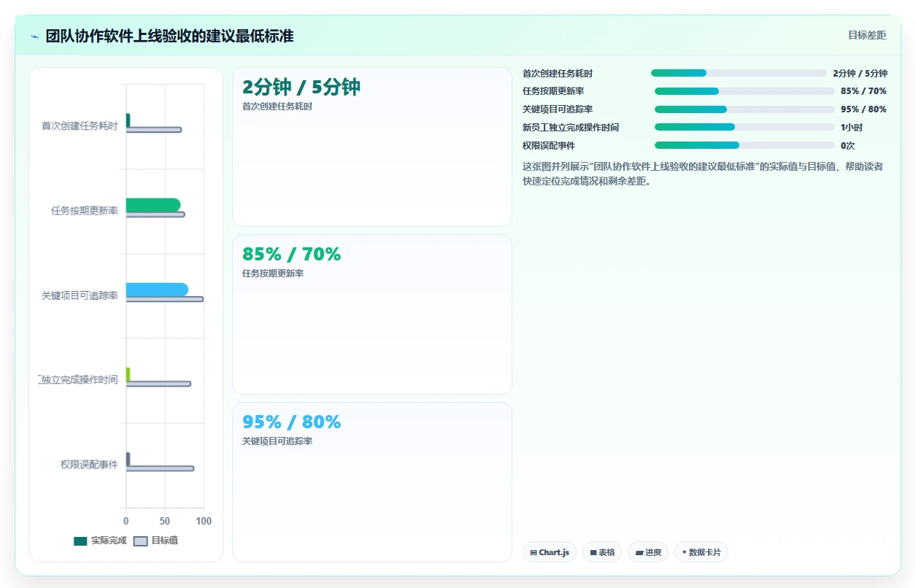The height and width of the screenshot is (588, 916).
Task: Click the 95% / 80% value in progress list
Action: [863, 109]
